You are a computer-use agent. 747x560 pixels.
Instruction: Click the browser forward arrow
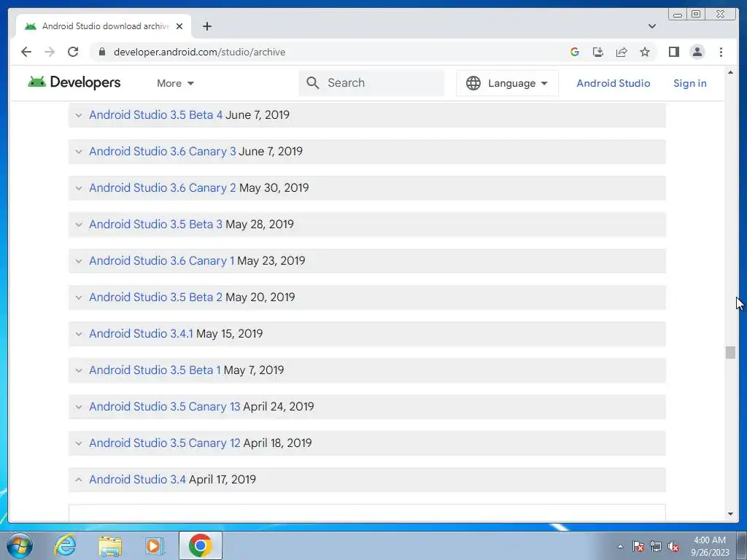click(x=50, y=52)
